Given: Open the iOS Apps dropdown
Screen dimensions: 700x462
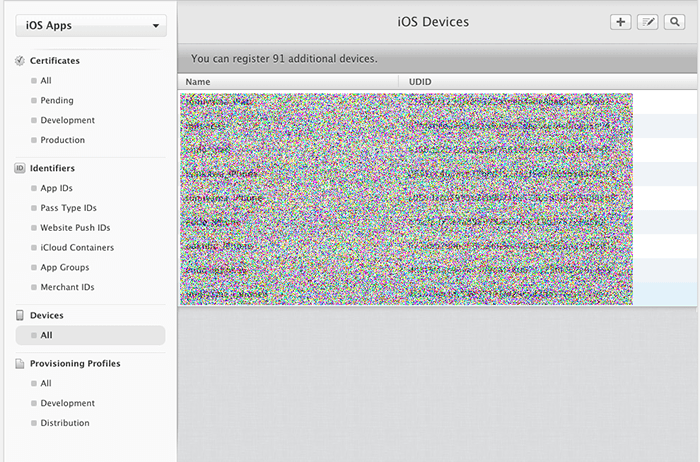Looking at the screenshot, I should (x=91, y=26).
